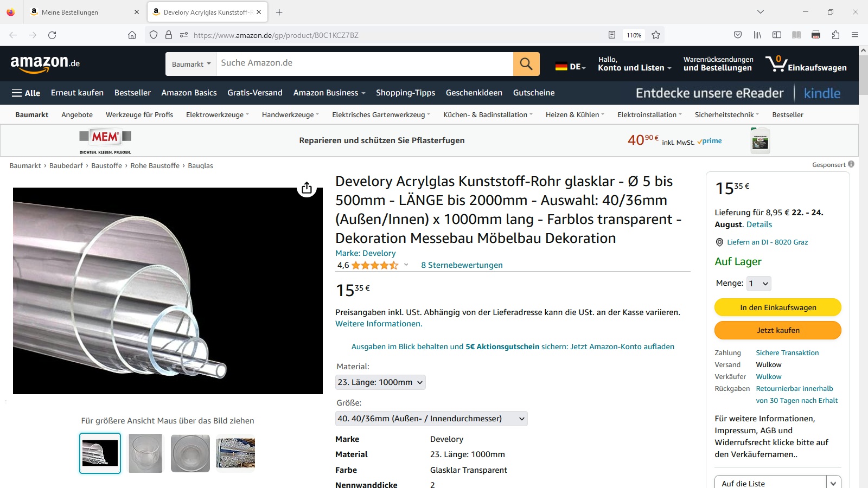Viewport: 868px width, 488px height.
Task: Open a new browser tab
Action: tap(279, 12)
